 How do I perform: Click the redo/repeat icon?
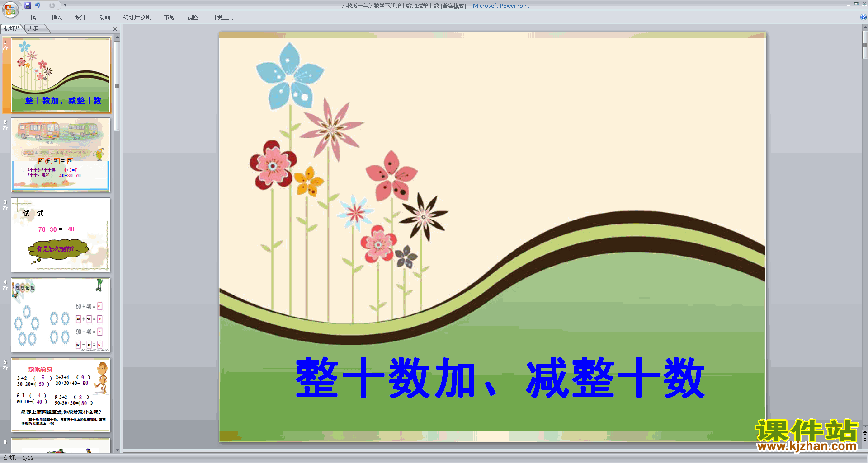[52, 5]
